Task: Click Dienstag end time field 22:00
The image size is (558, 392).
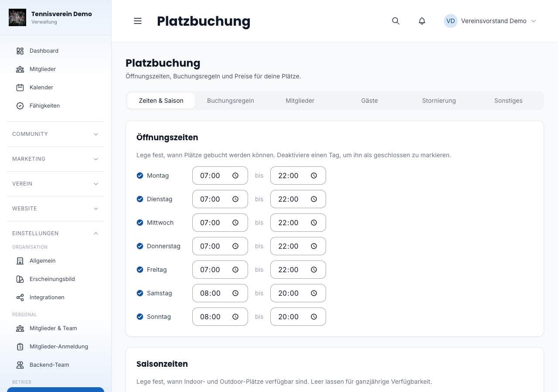Action: tap(298, 199)
